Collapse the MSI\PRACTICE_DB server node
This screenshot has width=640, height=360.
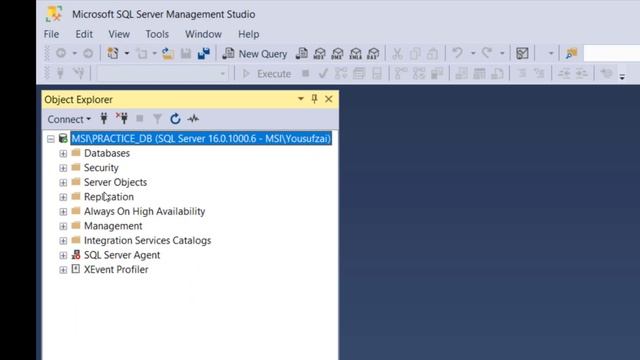click(x=51, y=139)
